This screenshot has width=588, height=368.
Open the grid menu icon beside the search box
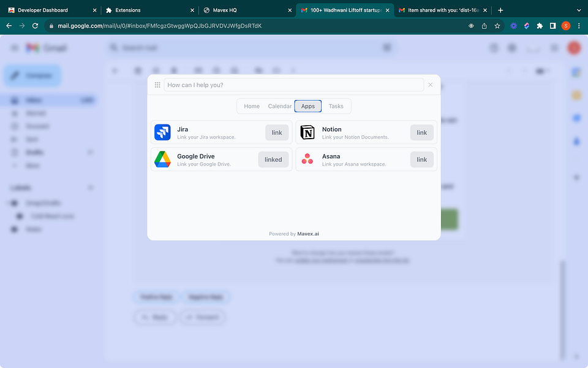(x=157, y=85)
